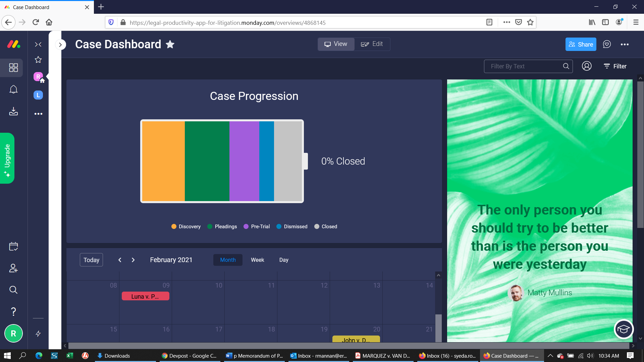Open the notifications bell
Screen dimensions: 644x362
pyautogui.click(x=13, y=89)
